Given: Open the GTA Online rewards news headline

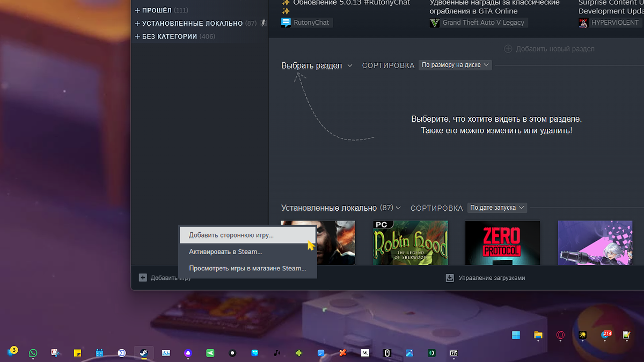Looking at the screenshot, I should coord(495,6).
